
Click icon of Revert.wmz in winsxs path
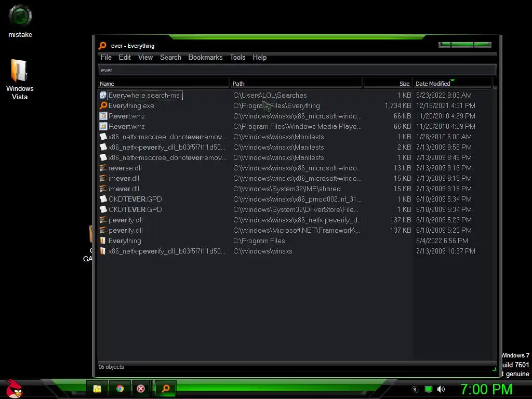point(103,116)
